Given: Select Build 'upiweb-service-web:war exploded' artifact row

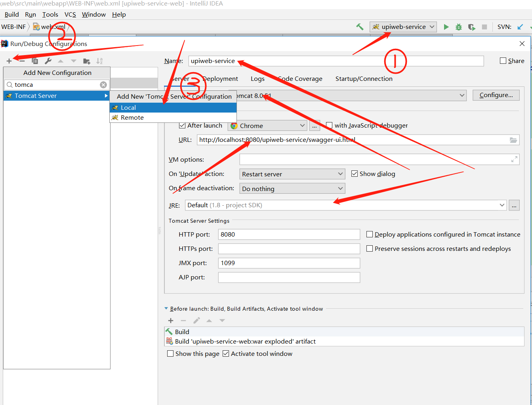Looking at the screenshot, I should [344, 341].
